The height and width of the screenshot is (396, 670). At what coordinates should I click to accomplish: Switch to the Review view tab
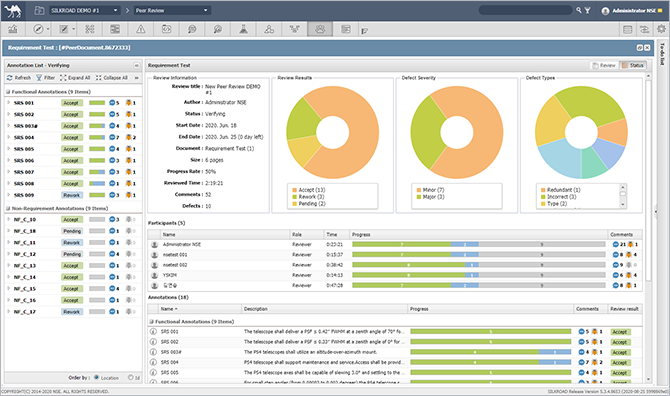click(604, 65)
